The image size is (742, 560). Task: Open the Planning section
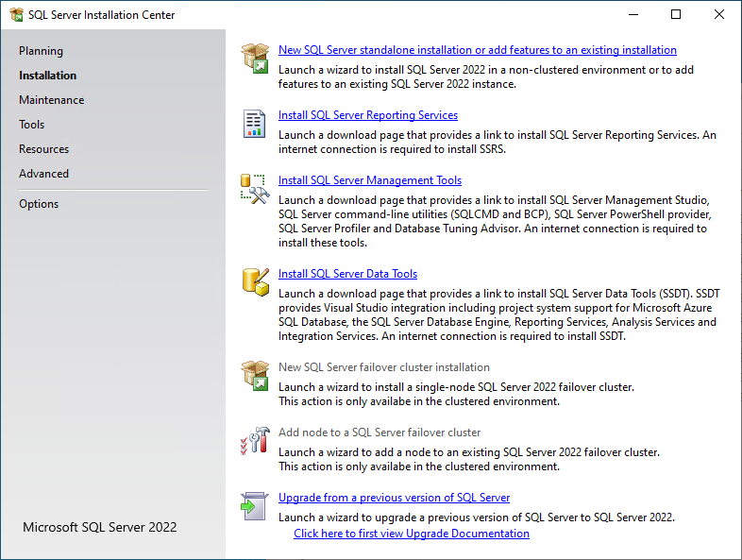click(41, 51)
